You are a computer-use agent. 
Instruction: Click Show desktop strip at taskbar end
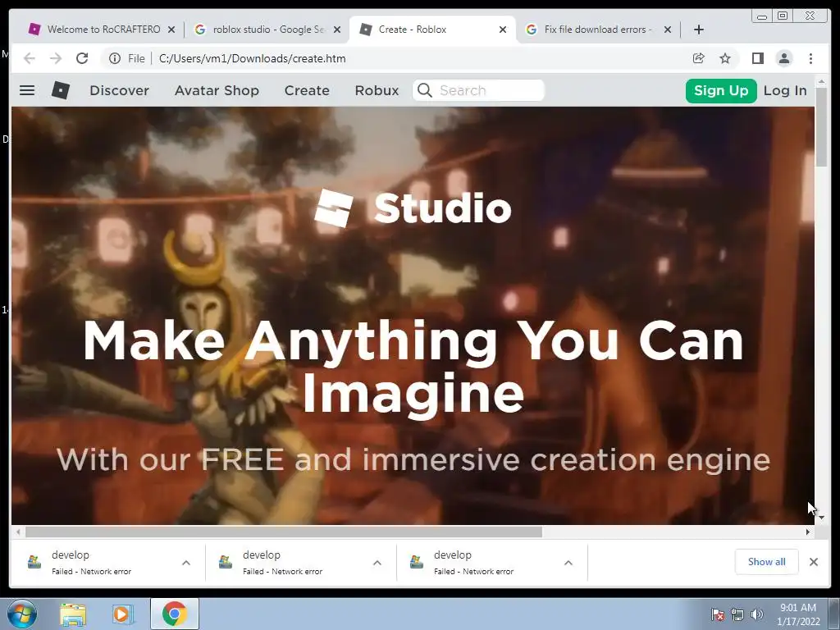[834, 614]
